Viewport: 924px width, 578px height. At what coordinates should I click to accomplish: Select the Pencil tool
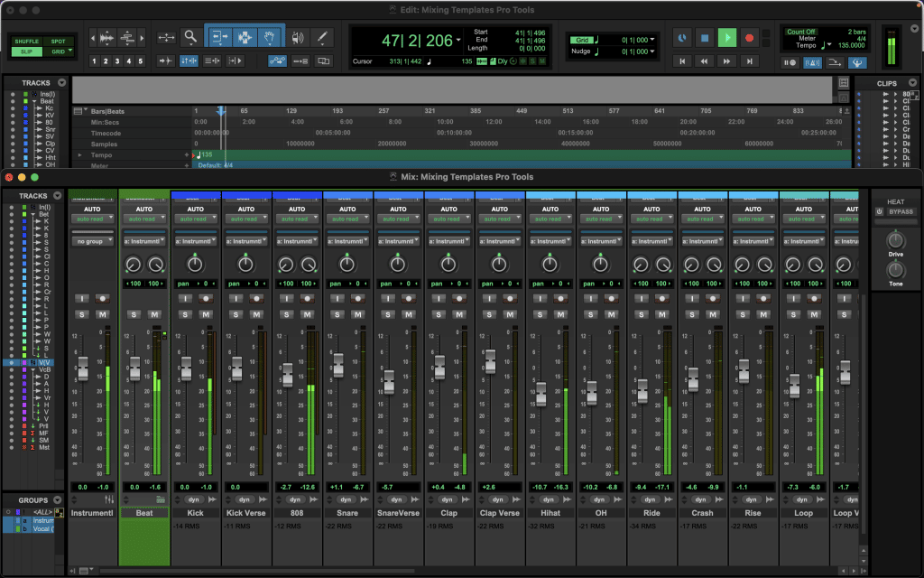pos(321,38)
